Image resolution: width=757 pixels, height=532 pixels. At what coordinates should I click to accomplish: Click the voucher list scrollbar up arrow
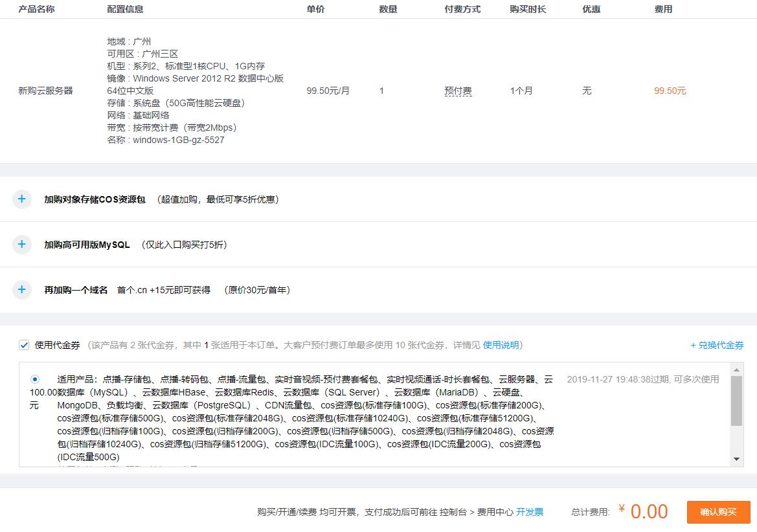(x=737, y=370)
